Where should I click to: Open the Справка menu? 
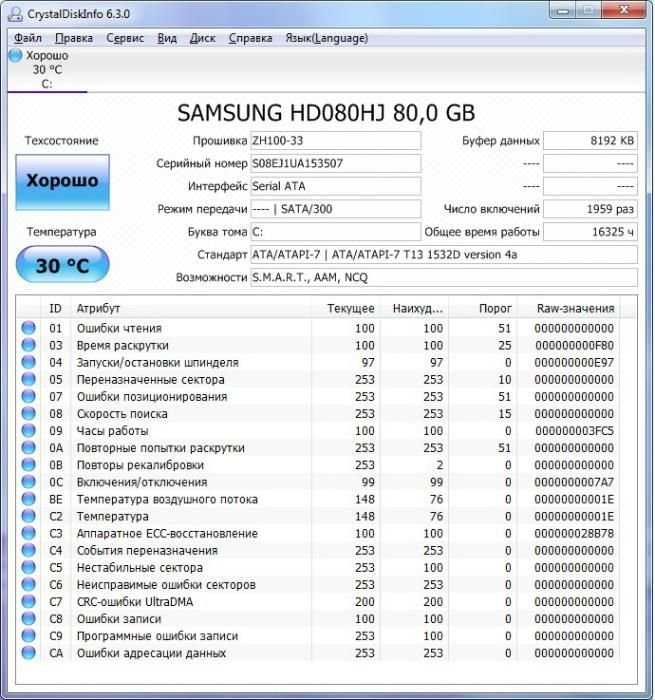pos(250,38)
